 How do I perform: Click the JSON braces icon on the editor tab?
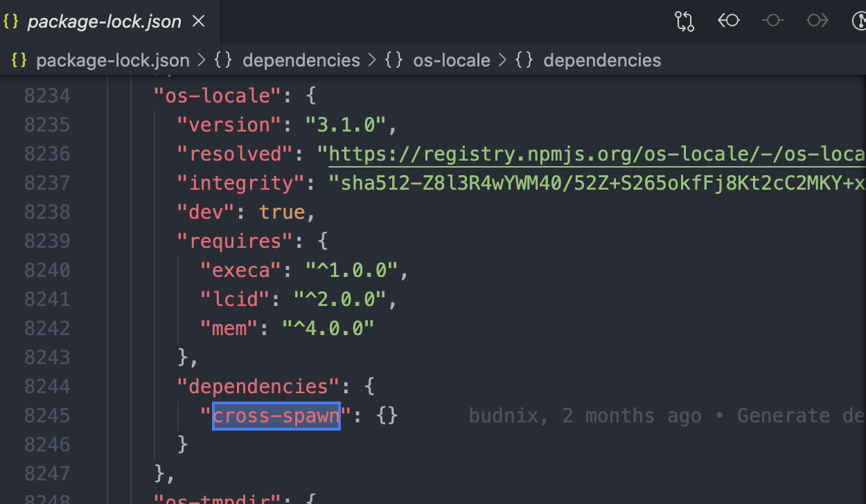10,21
